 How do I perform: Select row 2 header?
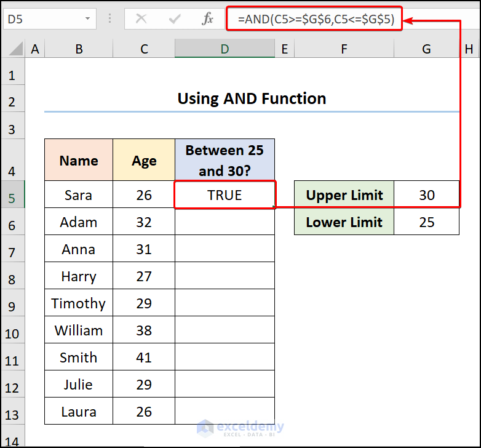coord(12,98)
